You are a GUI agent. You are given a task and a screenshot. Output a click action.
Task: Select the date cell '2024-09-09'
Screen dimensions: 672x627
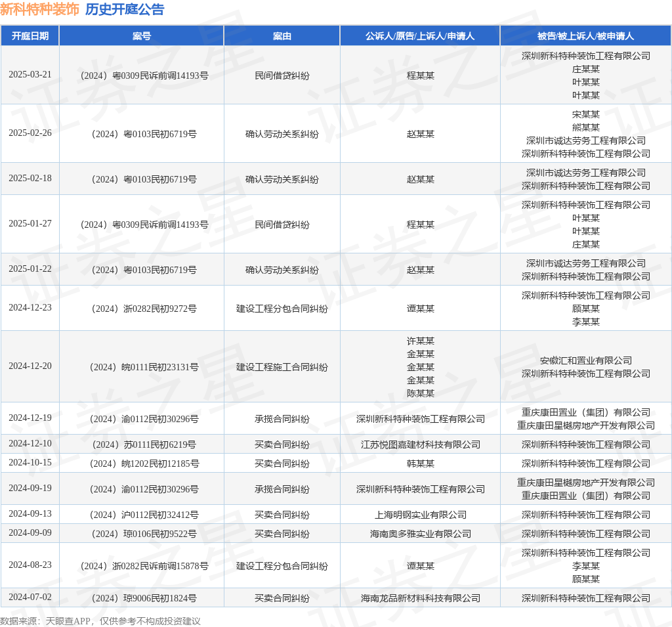(30, 532)
